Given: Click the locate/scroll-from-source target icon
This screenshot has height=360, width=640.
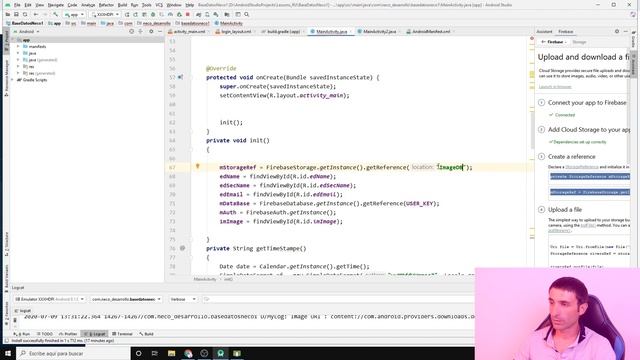Looking at the screenshot, I should coord(131,31).
